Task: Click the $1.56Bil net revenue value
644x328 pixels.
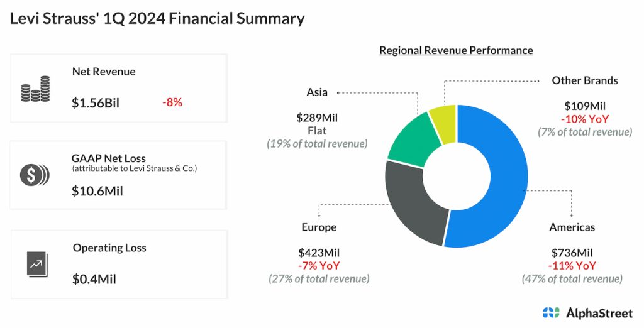Action: point(96,103)
